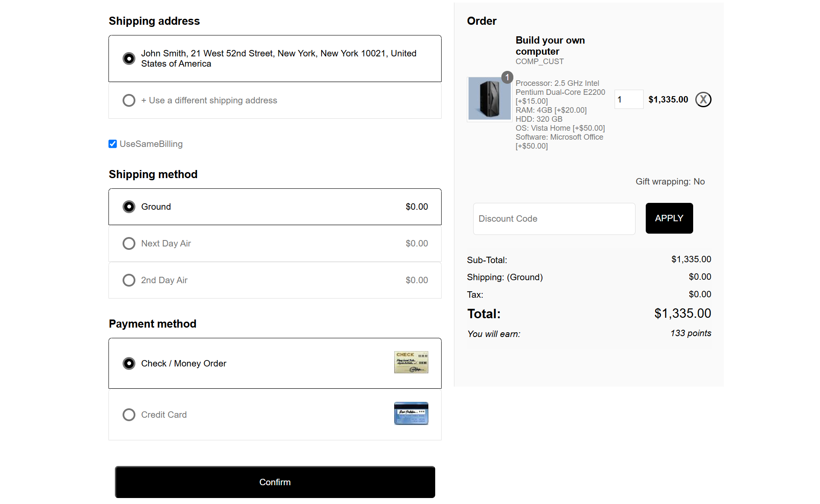The height and width of the screenshot is (504, 820).
Task: Open the Build your own computer link
Action: [550, 46]
